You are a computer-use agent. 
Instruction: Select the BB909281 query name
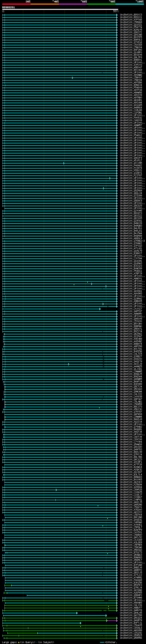pos(8,8)
